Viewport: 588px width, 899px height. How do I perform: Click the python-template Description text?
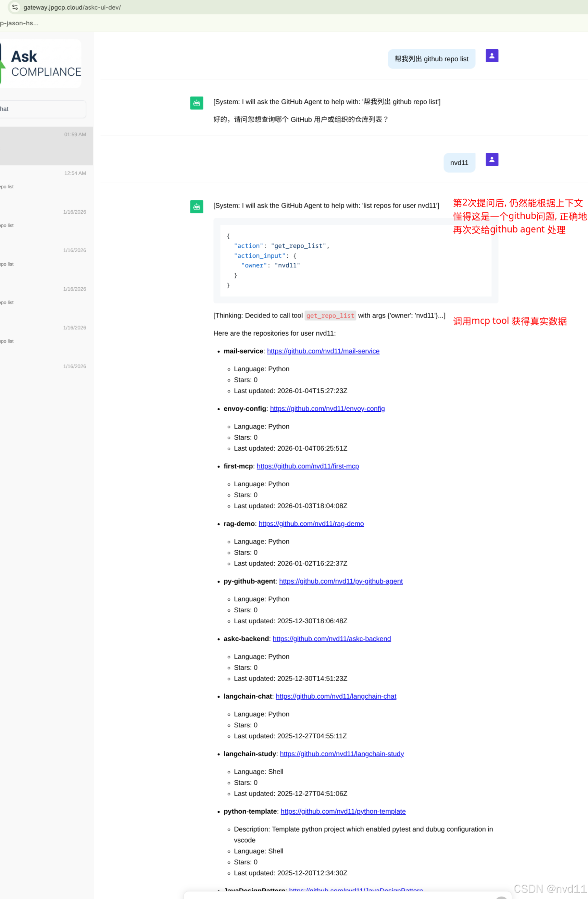click(363, 834)
